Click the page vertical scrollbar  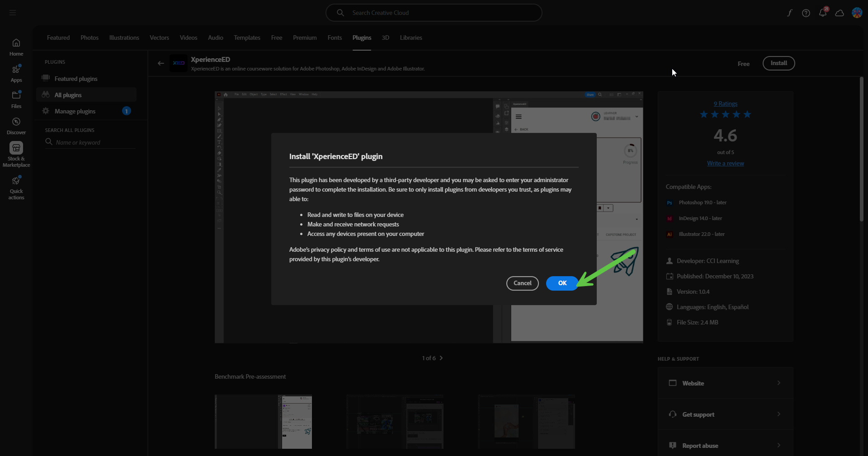pos(862,149)
